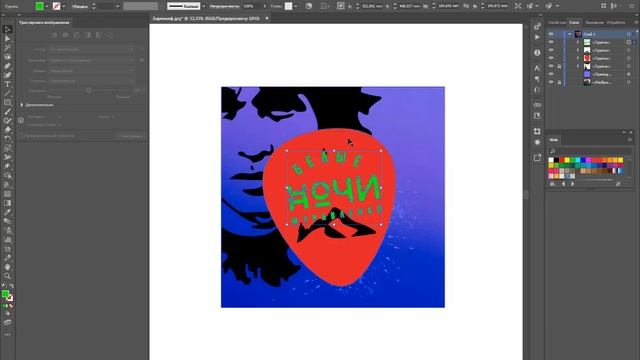Open the swatch libraries menu icon
The height and width of the screenshot is (360, 640).
552,184
